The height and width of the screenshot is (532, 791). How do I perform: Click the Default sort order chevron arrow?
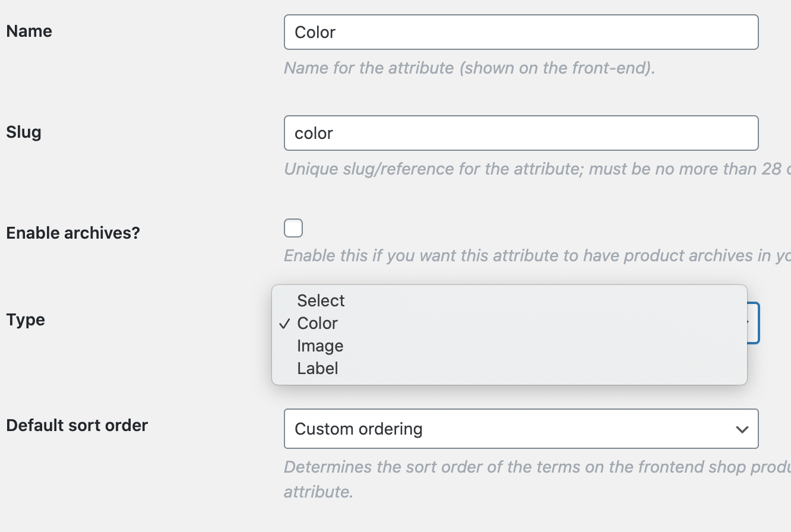click(x=742, y=429)
